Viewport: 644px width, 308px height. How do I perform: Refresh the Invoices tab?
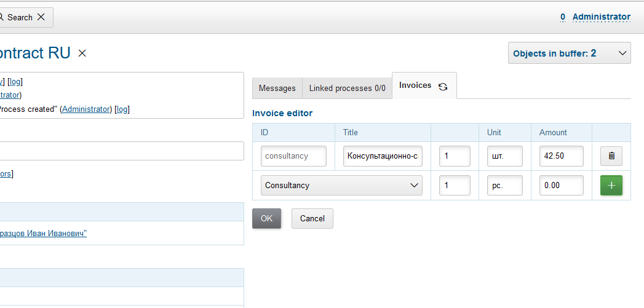click(443, 87)
